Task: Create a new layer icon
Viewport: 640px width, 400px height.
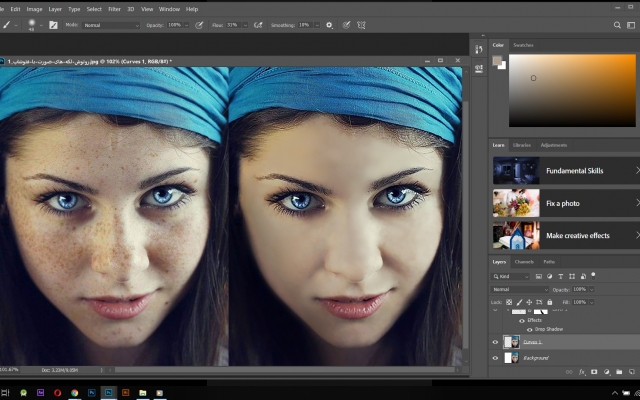Action: [x=632, y=372]
